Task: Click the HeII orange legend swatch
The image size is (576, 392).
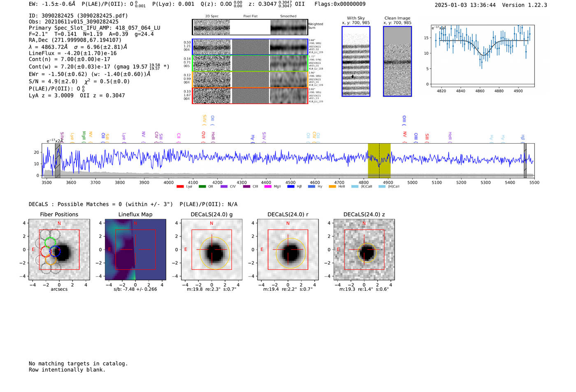Action: pyautogui.click(x=332, y=187)
